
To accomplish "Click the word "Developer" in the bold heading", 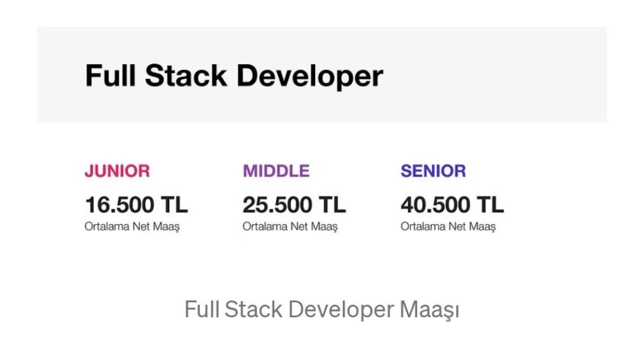I will pyautogui.click(x=309, y=77).
